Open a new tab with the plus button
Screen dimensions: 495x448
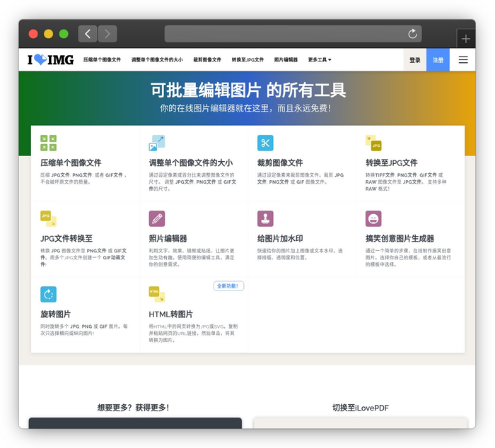point(465,39)
